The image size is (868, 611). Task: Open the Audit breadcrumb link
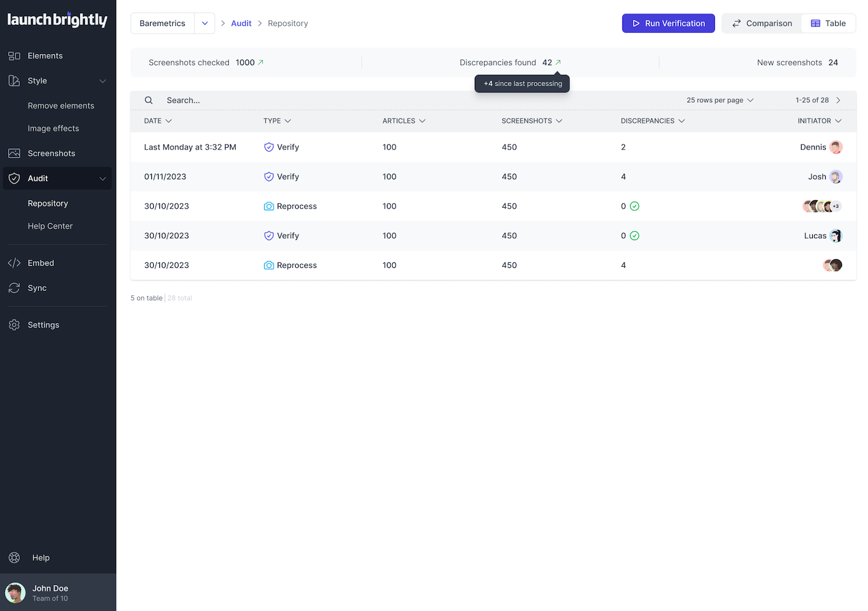[x=241, y=23]
